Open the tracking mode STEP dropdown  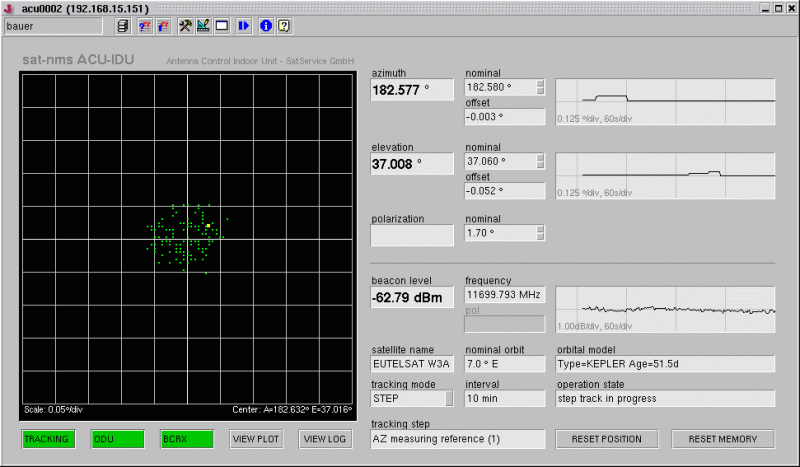(412, 398)
